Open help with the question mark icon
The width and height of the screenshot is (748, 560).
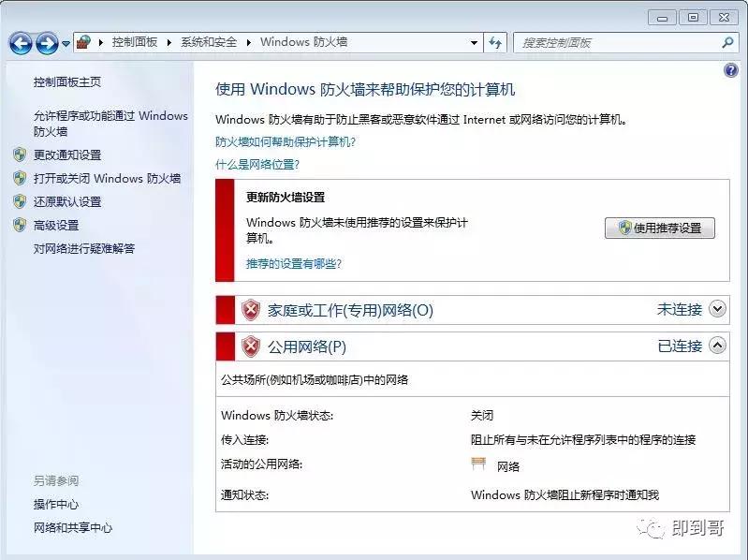coord(730,70)
